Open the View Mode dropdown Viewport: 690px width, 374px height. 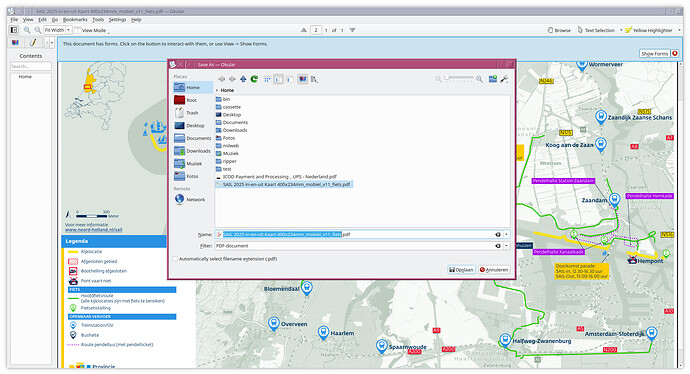(x=92, y=30)
